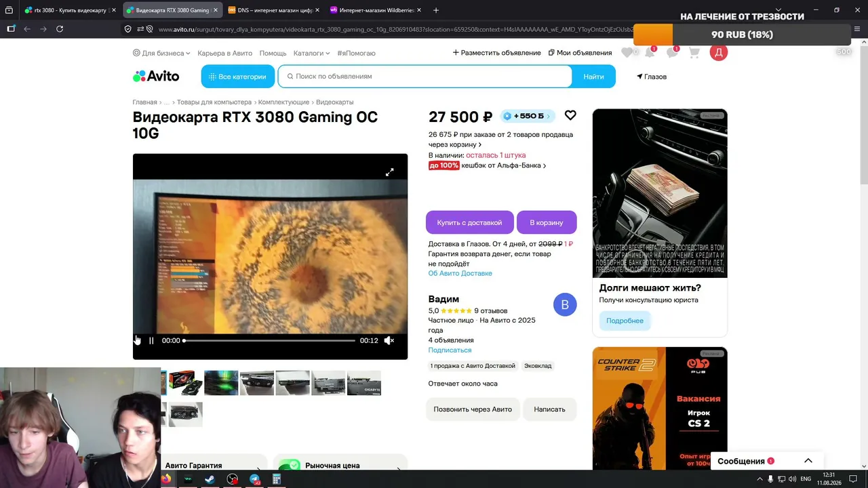Viewport: 868px width, 488px height.
Task: Click the address bar URL
Action: pyautogui.click(x=395, y=29)
